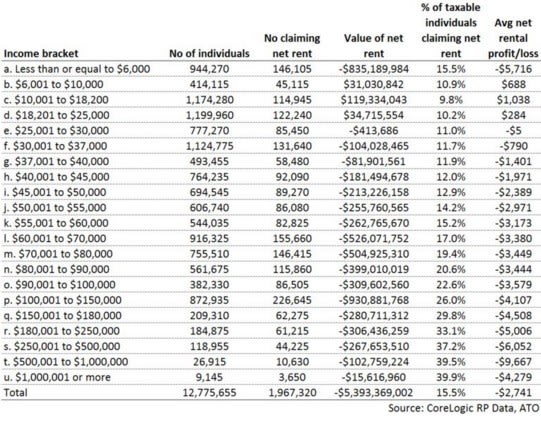The height and width of the screenshot is (421, 541).
Task: Select the 'No of individuals' header
Action: pos(209,53)
